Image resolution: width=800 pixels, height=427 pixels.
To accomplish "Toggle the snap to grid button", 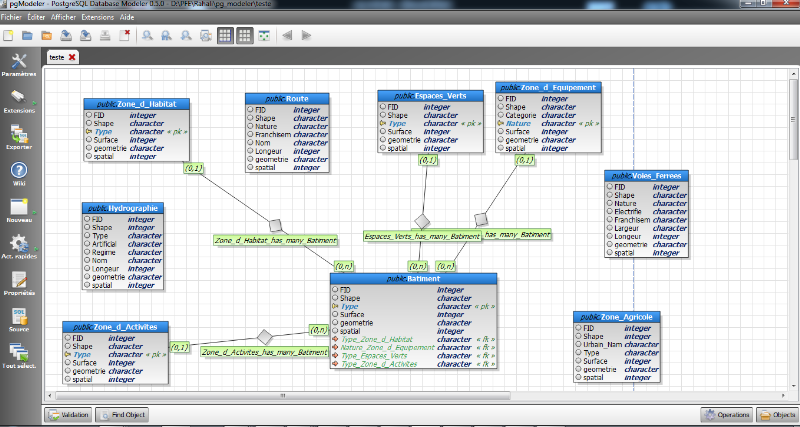I will click(x=244, y=35).
